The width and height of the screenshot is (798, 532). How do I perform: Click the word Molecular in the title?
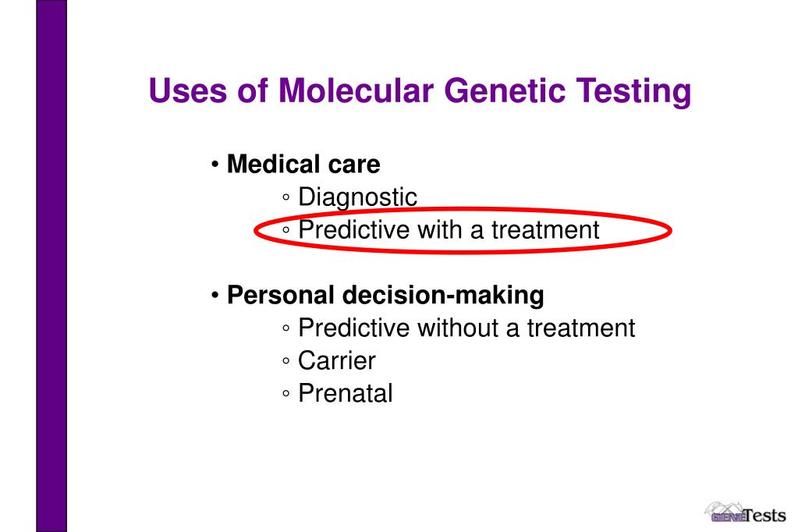tap(356, 90)
